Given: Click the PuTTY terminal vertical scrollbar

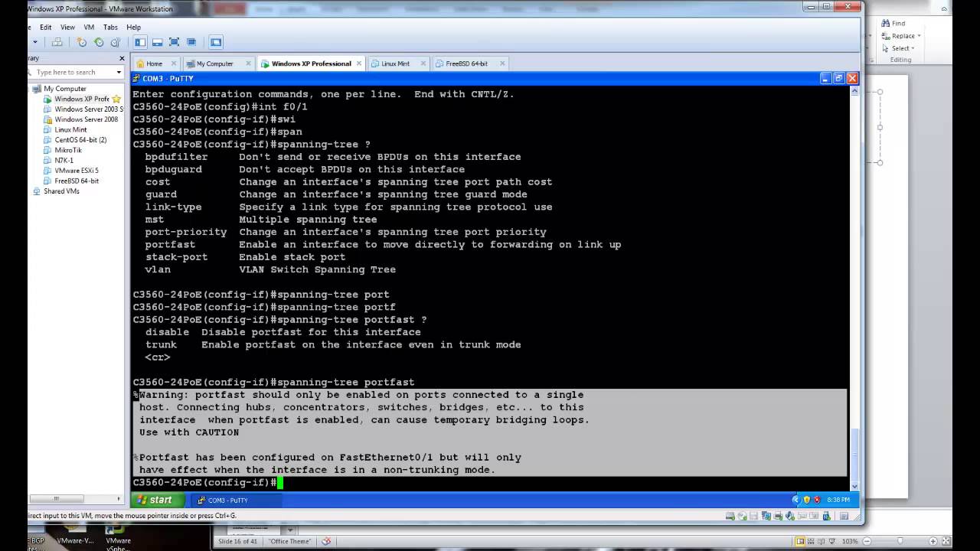Looking at the screenshot, I should pos(854,289).
